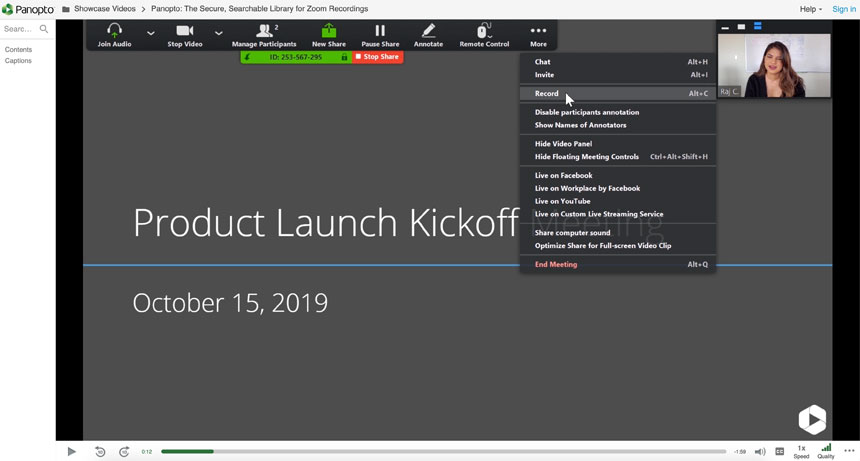Open player more options ellipsis
Viewport: 860px width, 461px height.
(x=849, y=451)
